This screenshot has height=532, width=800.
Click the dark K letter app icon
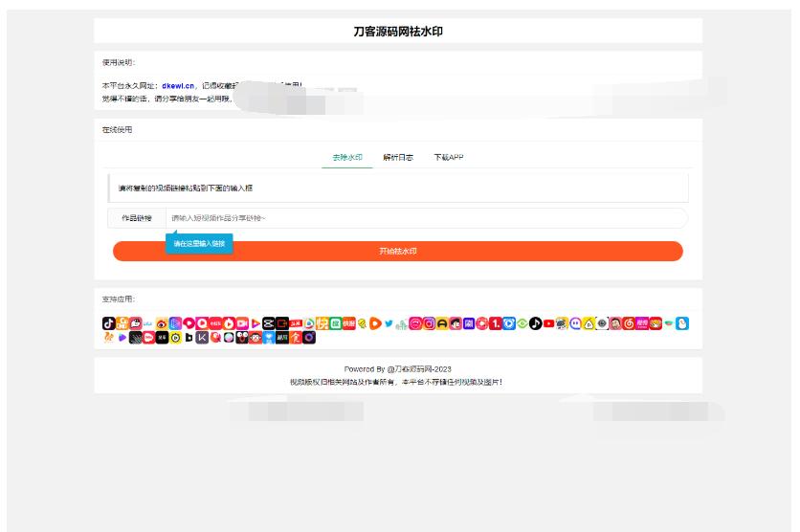[x=202, y=337]
